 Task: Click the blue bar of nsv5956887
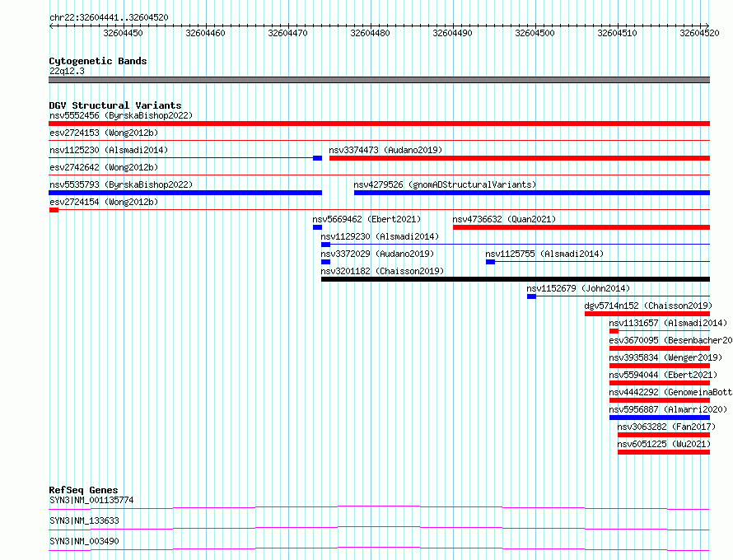tap(660, 418)
